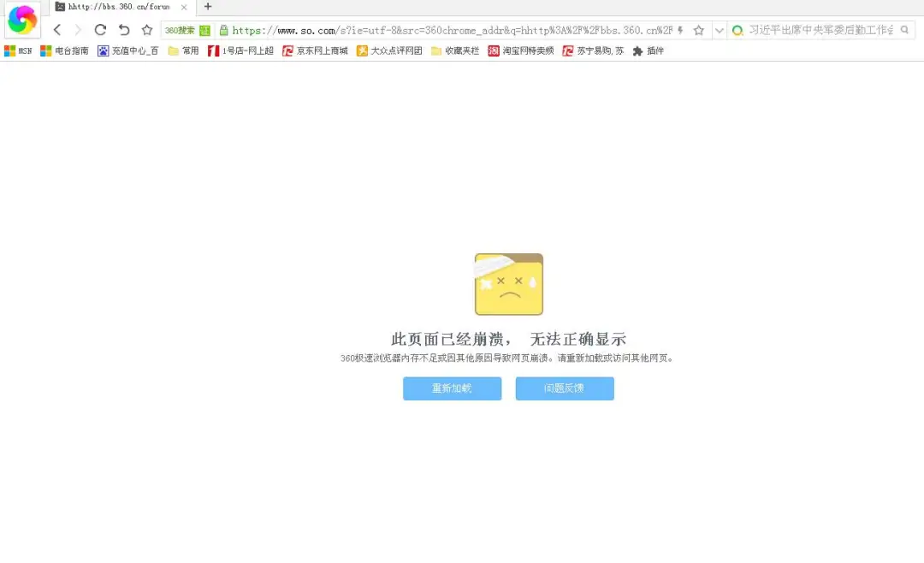This screenshot has width=924, height=563.
Task: Expand the address bar dropdown arrow
Action: tap(719, 29)
